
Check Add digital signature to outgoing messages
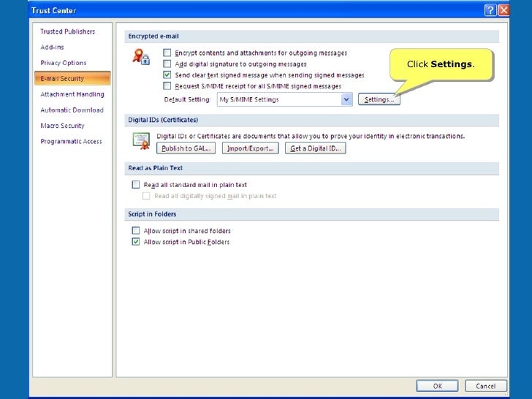point(167,64)
